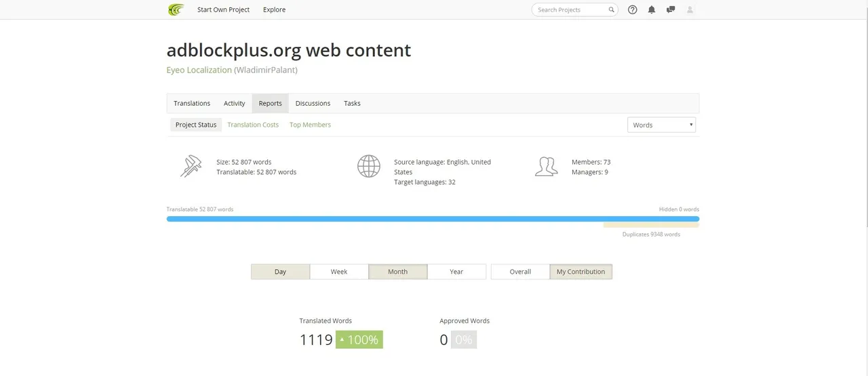Click the grey 0% approved badge

click(464, 339)
